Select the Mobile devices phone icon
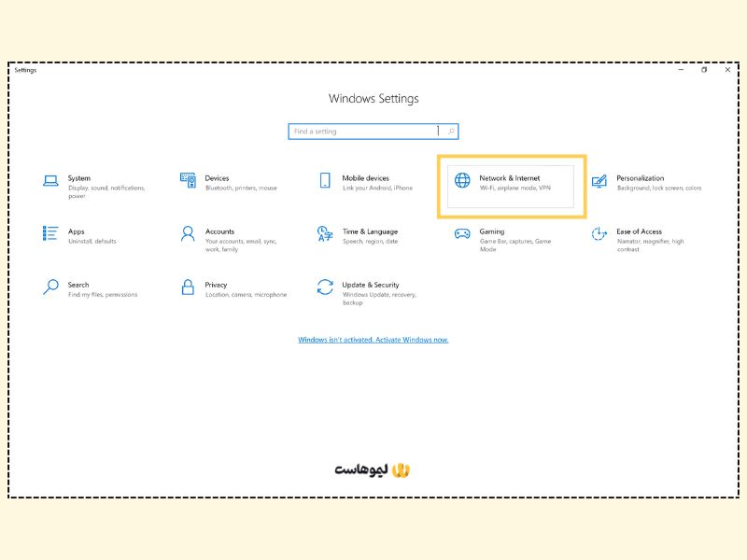747x560 pixels. pyautogui.click(x=325, y=180)
